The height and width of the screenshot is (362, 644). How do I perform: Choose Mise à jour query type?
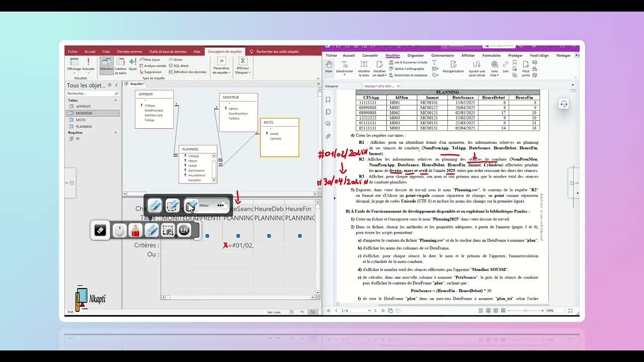click(x=149, y=59)
